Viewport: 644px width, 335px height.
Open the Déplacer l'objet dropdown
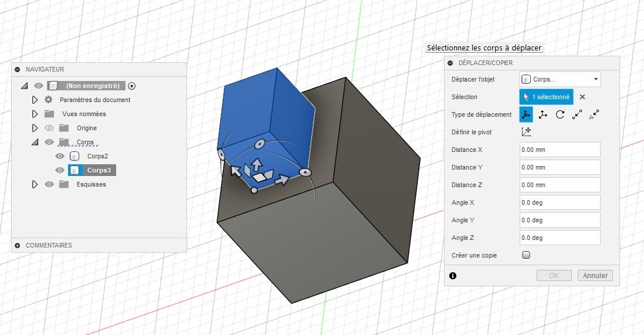point(560,79)
